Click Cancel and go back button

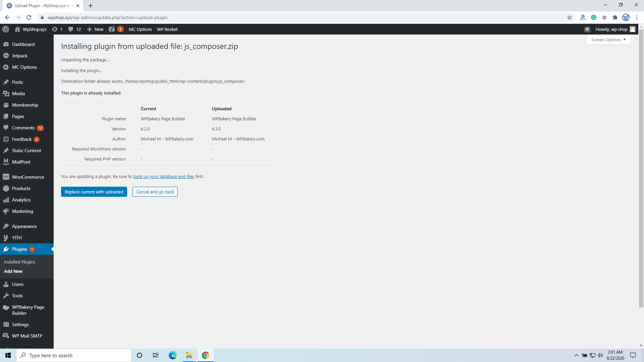pyautogui.click(x=155, y=192)
